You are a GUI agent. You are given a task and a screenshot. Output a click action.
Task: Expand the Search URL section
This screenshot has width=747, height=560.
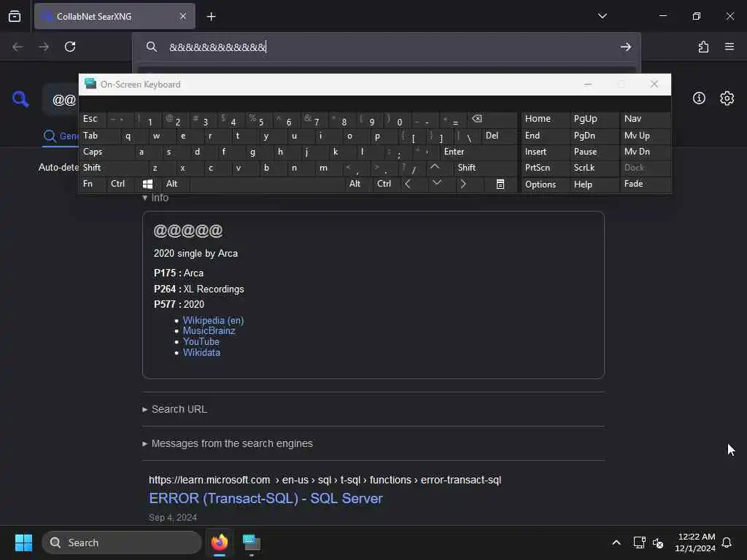[174, 409]
